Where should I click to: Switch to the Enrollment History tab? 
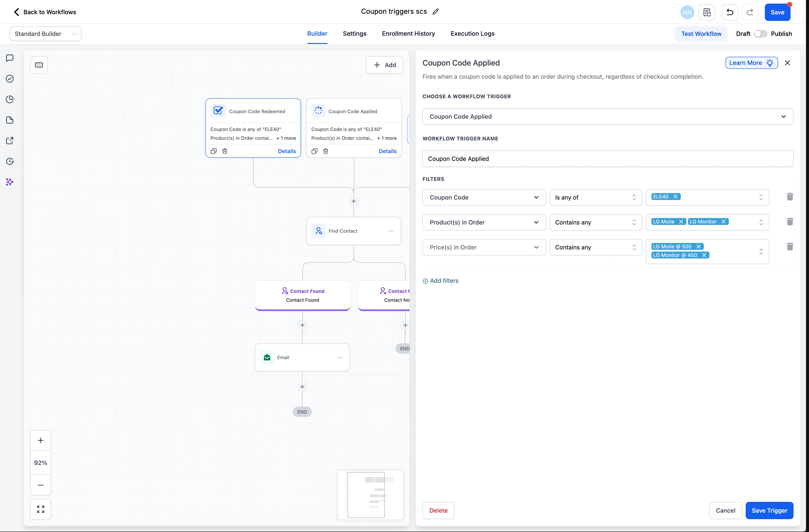(408, 34)
